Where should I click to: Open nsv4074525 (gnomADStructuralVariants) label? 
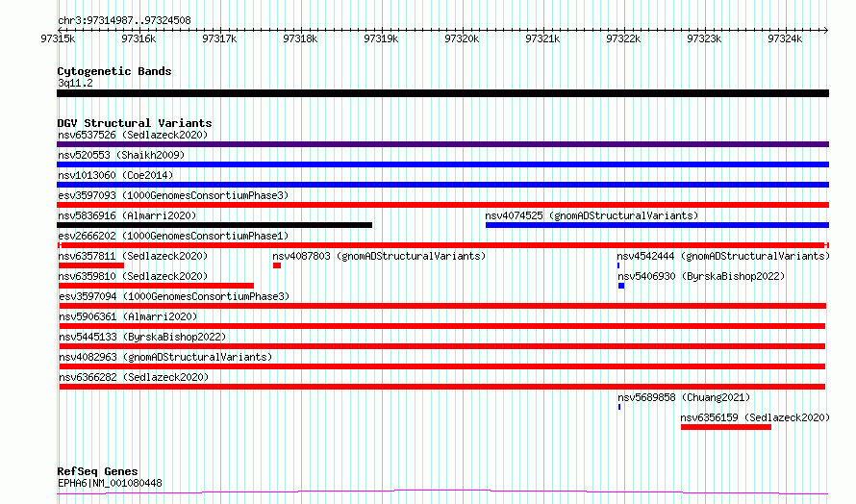(x=592, y=215)
